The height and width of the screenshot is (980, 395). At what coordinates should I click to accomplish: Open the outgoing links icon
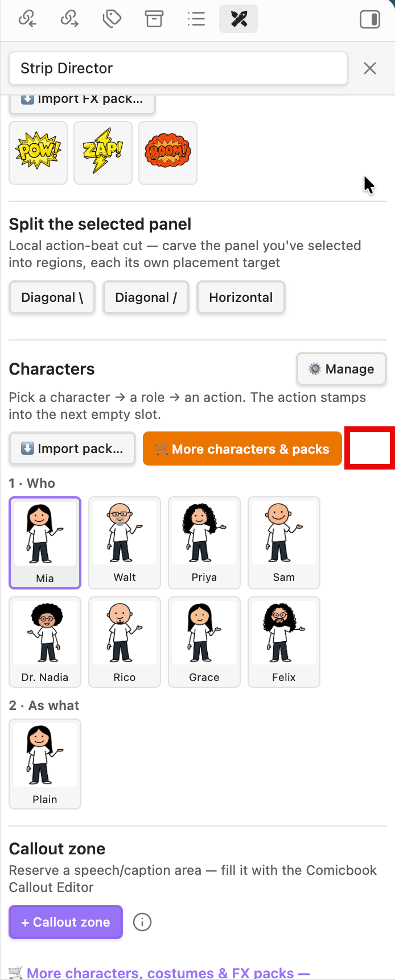click(x=69, y=19)
